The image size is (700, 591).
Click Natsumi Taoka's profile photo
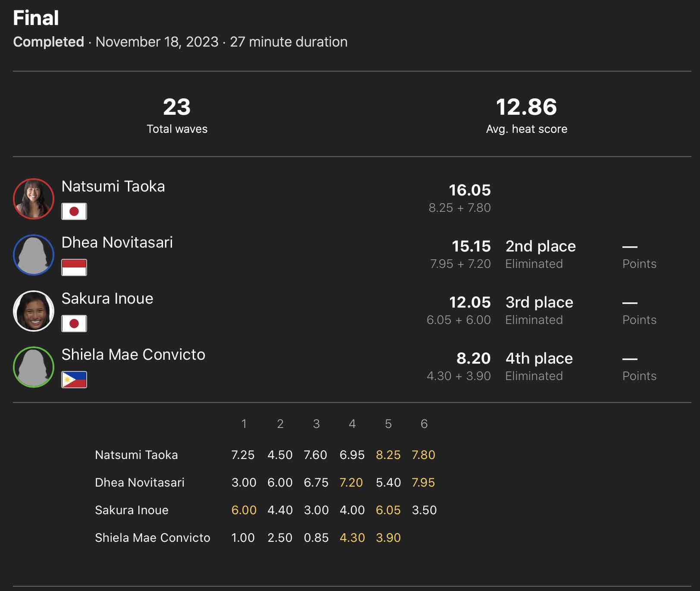pos(34,199)
